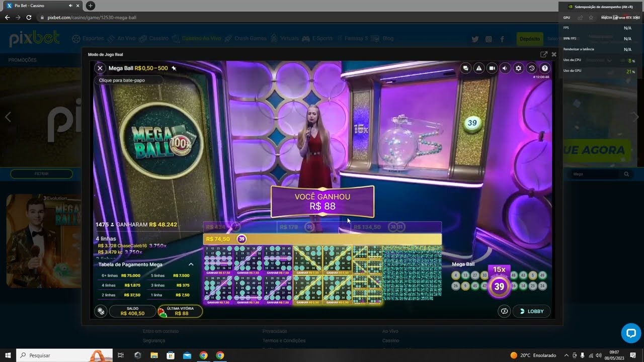Open pixbet Twitter page icon
The height and width of the screenshot is (362, 644).
coord(475,39)
